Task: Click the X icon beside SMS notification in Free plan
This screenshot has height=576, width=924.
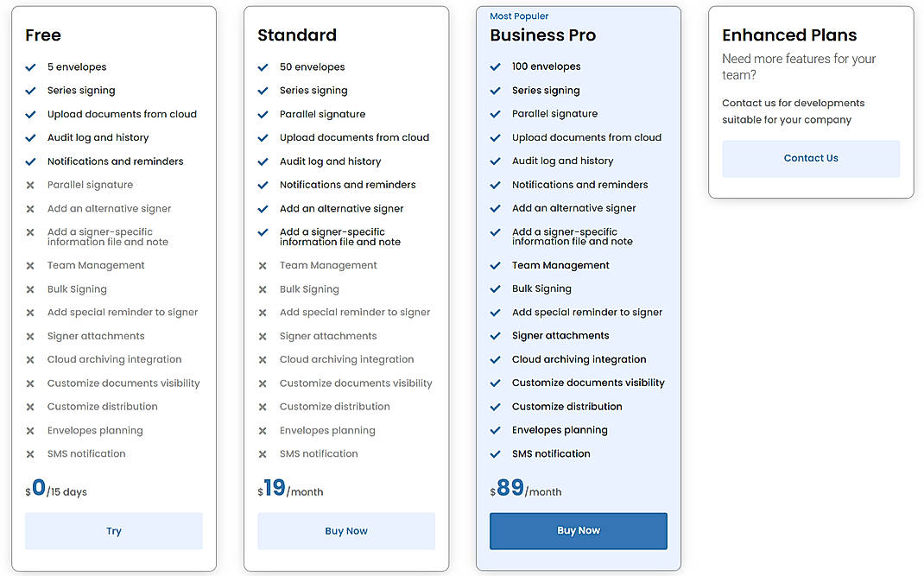Action: tap(30, 453)
